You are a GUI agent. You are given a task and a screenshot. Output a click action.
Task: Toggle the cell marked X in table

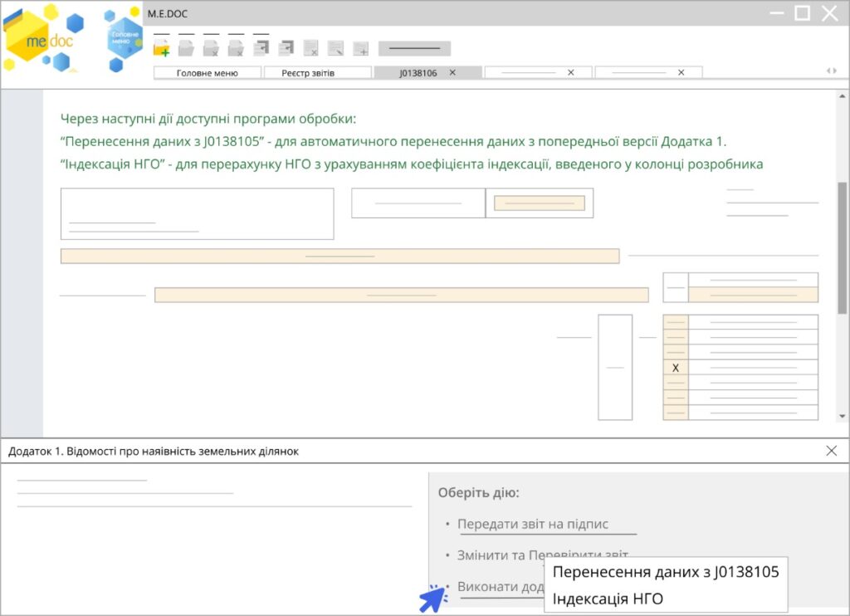click(x=676, y=368)
